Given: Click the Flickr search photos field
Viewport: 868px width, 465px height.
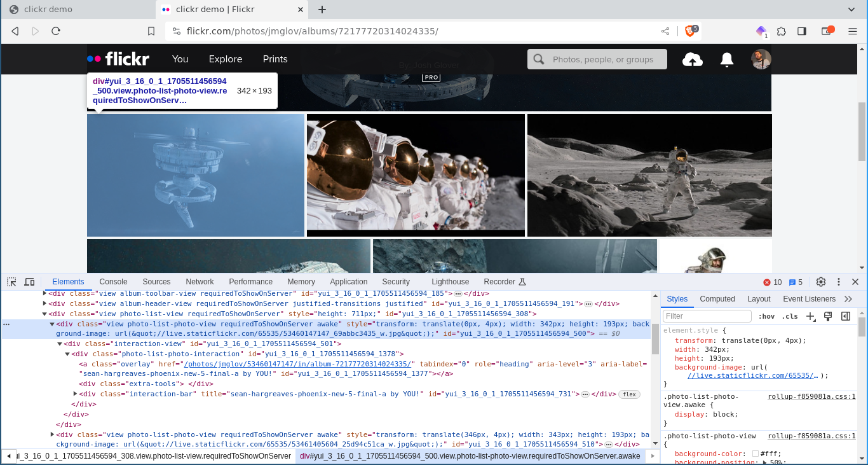Looking at the screenshot, I should (x=597, y=59).
